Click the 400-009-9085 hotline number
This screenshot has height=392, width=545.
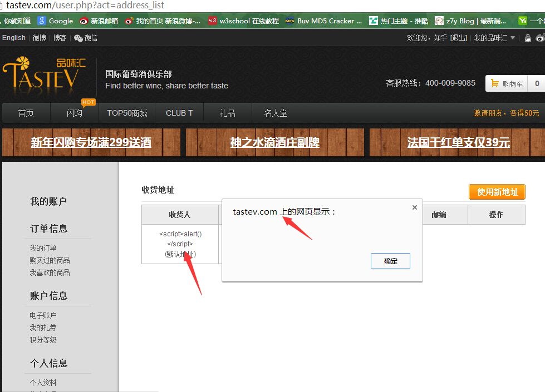[450, 83]
